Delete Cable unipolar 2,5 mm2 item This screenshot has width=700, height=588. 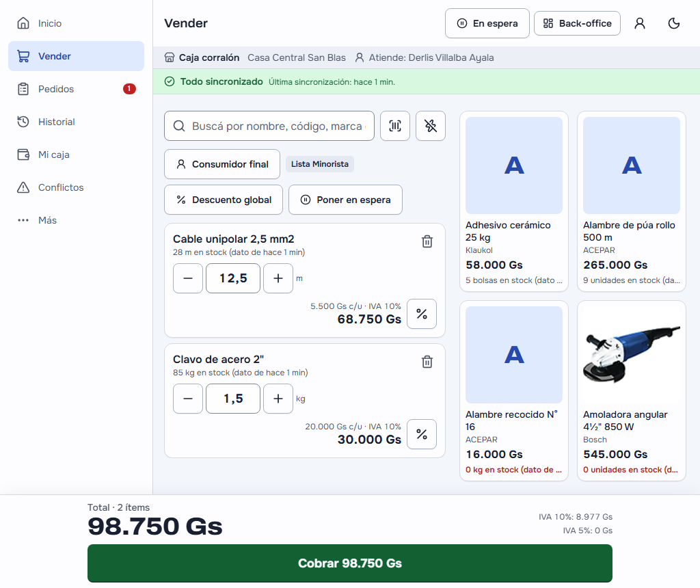pyautogui.click(x=427, y=241)
